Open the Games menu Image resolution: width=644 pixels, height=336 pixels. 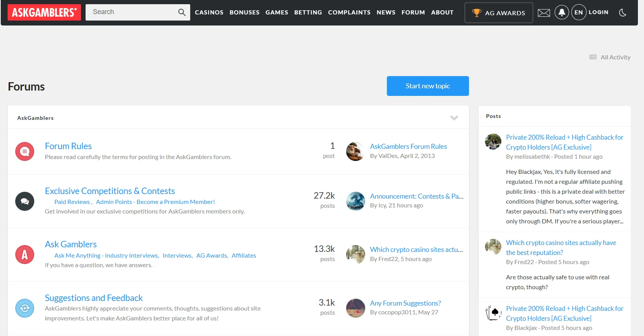[x=277, y=13]
